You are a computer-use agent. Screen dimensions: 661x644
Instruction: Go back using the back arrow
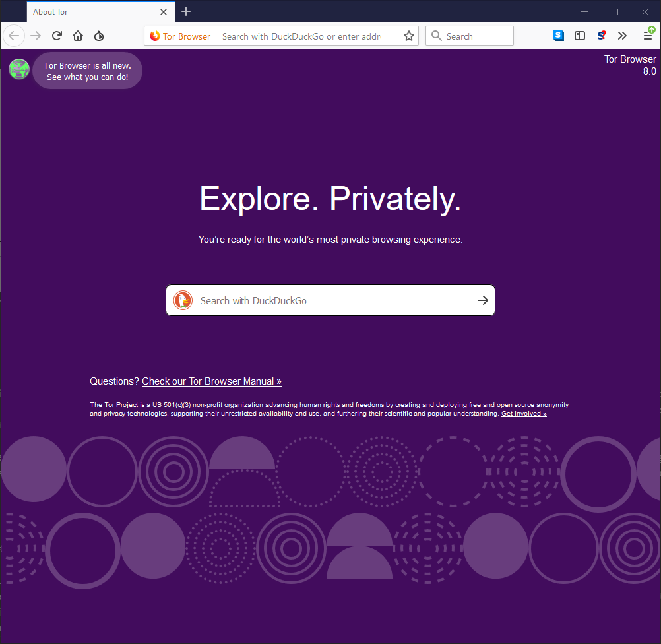point(14,36)
